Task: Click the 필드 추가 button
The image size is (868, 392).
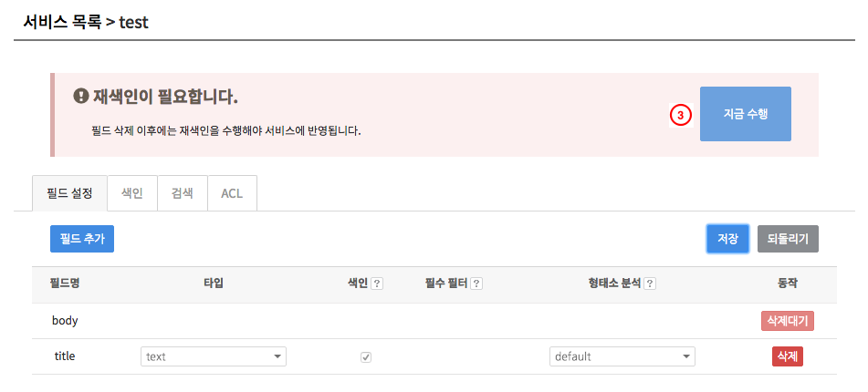Action: pyautogui.click(x=82, y=239)
